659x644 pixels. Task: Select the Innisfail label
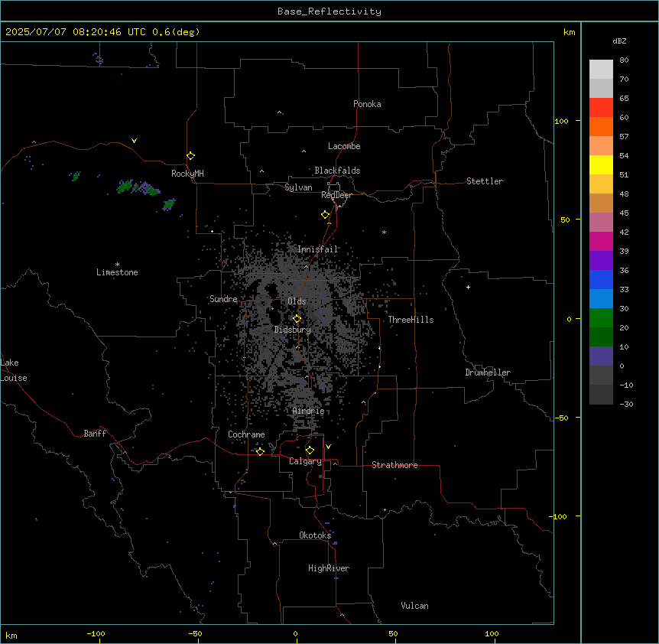point(317,249)
